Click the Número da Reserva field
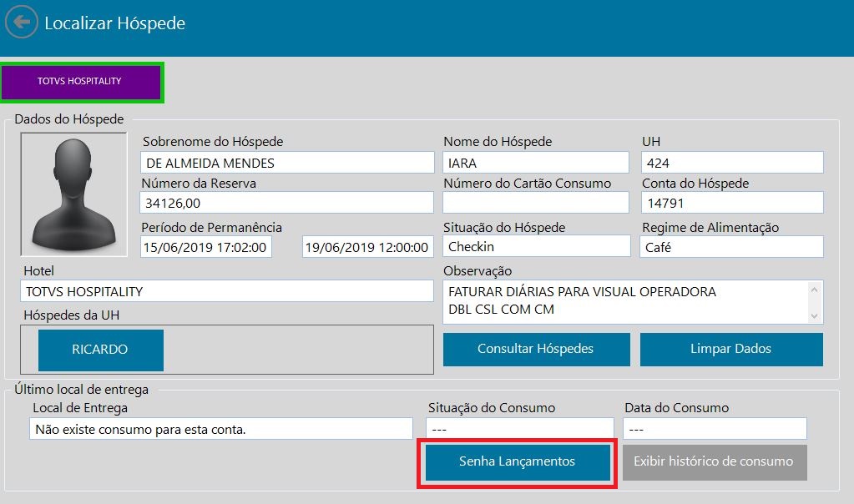Viewport: 854px width, 504px height. point(287,203)
